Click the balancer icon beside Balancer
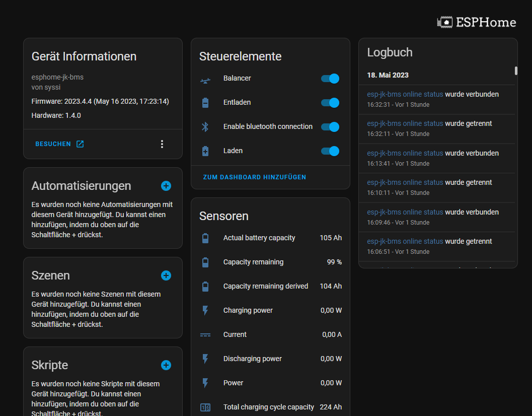This screenshot has width=532, height=416. tap(205, 80)
